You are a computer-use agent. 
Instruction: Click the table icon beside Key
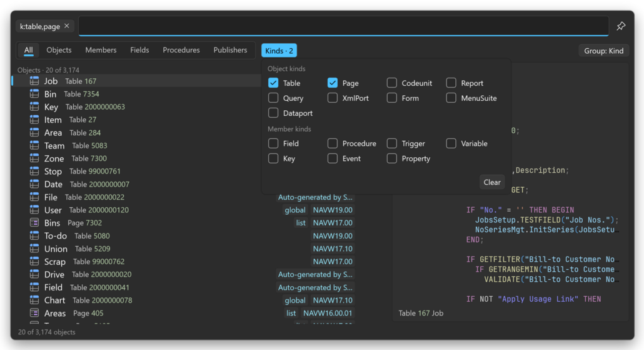[34, 107]
